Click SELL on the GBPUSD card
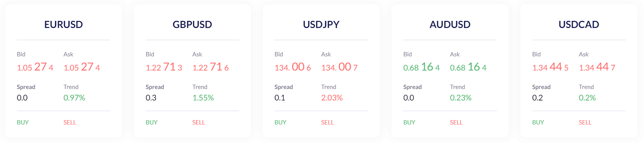644x143 pixels. click(199, 123)
